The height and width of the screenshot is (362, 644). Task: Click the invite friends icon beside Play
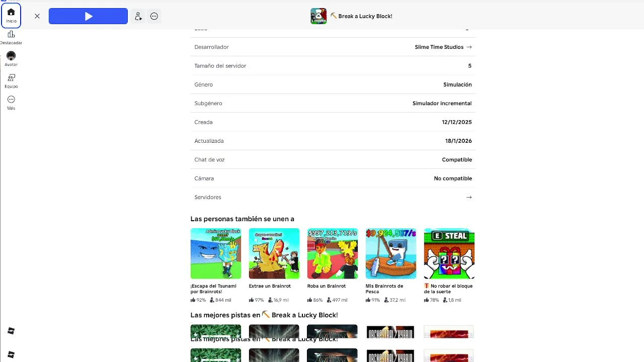(x=138, y=16)
